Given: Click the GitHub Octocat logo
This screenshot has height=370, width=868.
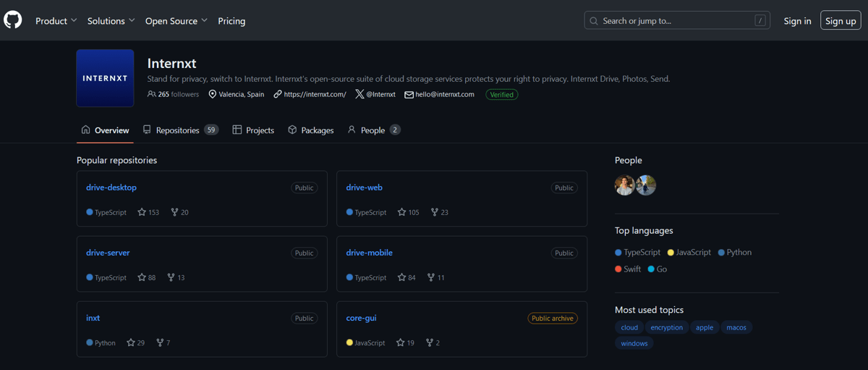Looking at the screenshot, I should (x=13, y=20).
